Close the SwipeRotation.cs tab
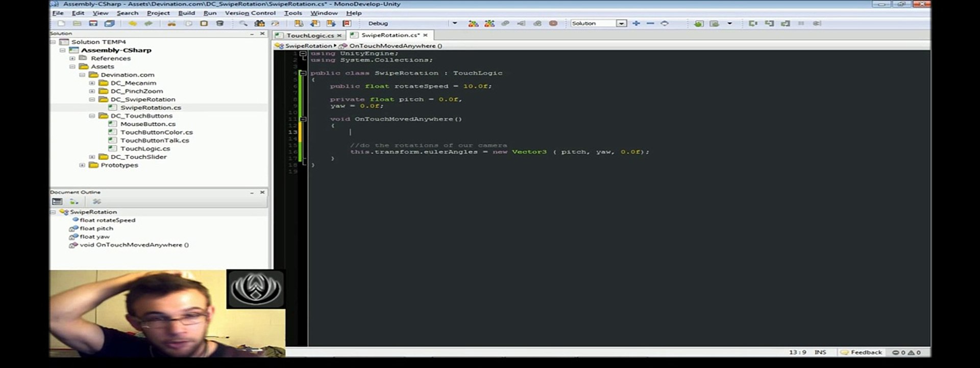 pos(425,35)
